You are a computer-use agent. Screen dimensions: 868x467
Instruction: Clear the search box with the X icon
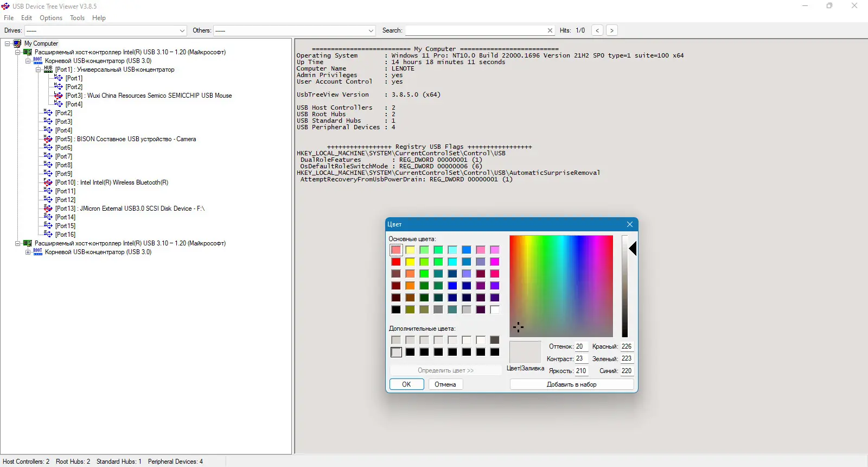point(550,30)
